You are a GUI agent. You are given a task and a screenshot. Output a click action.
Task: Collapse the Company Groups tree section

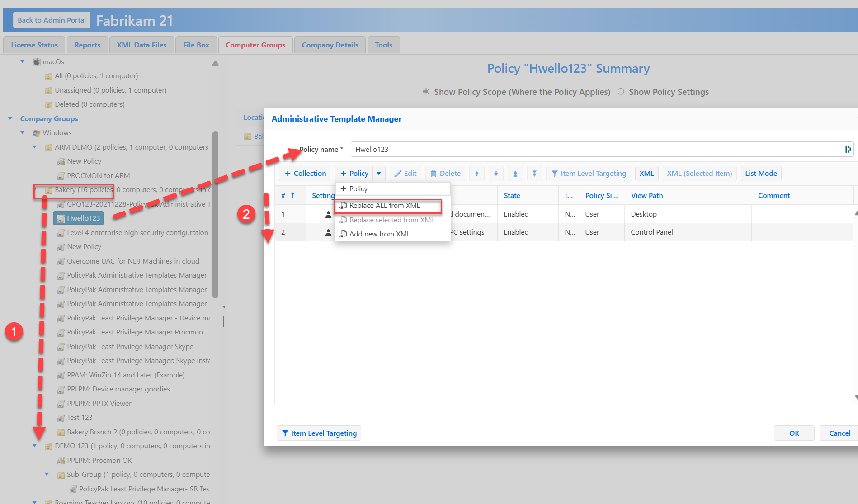[10, 118]
